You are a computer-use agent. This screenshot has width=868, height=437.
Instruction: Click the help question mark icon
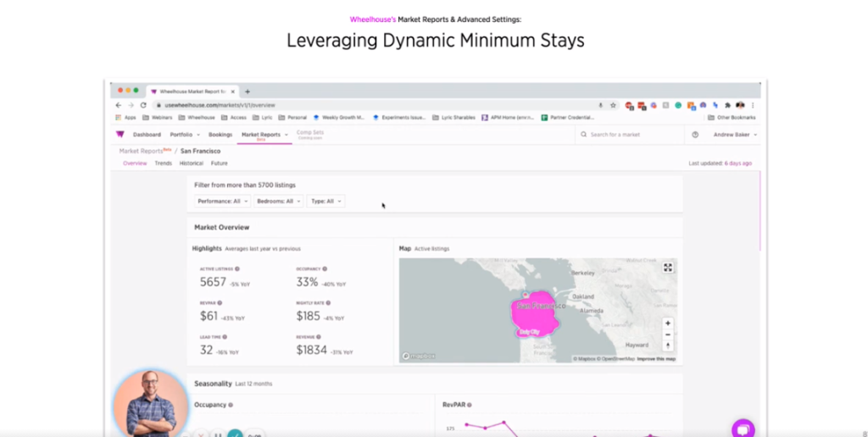[x=695, y=135]
